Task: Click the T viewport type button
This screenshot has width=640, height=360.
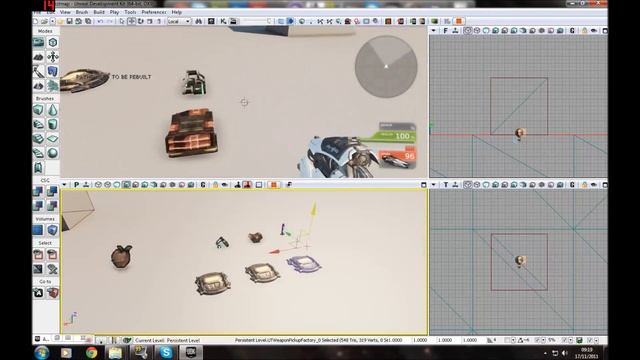Action: (x=446, y=185)
